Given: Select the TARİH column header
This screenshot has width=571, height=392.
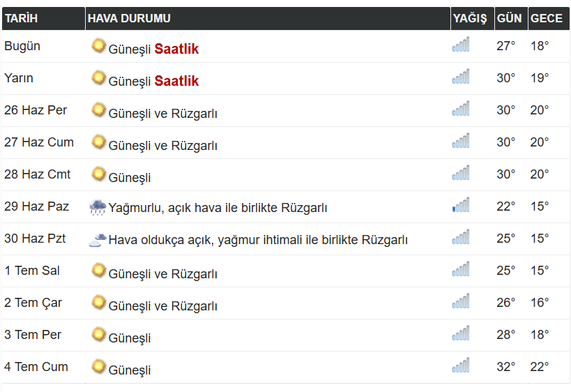Looking at the screenshot, I should [x=43, y=18].
